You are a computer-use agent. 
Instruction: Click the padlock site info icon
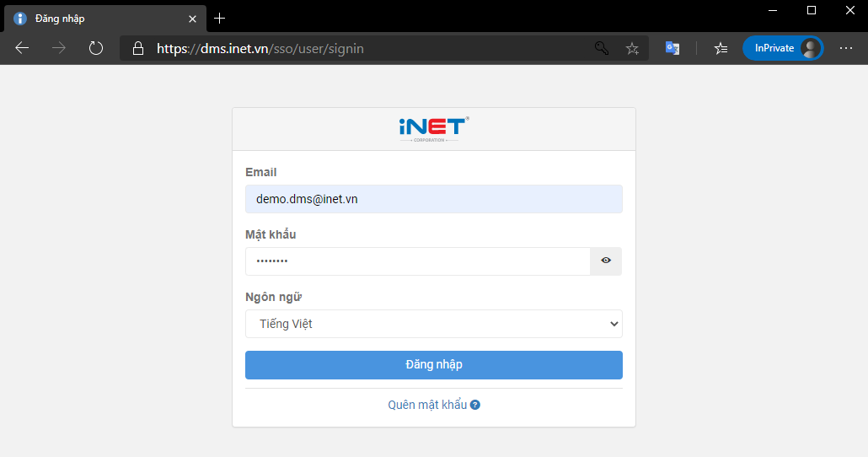[138, 49]
